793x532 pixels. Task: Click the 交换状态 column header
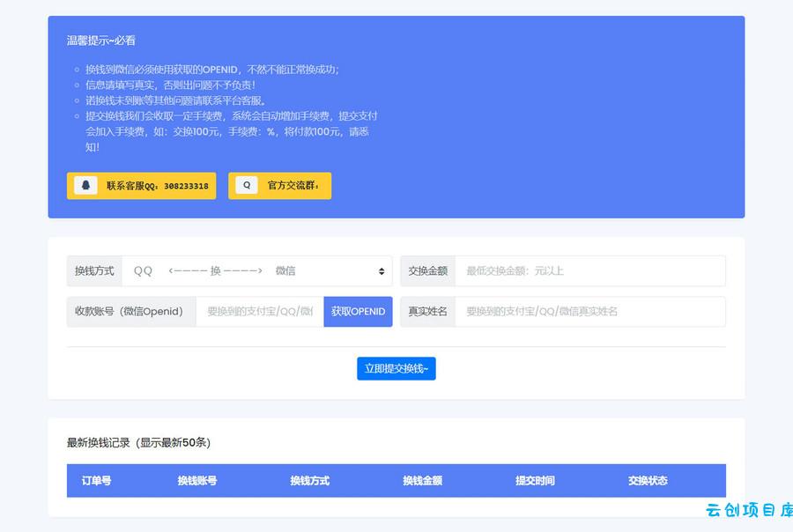point(648,480)
